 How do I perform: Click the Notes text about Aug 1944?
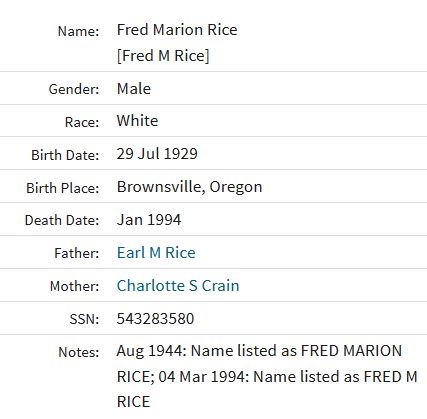click(267, 376)
